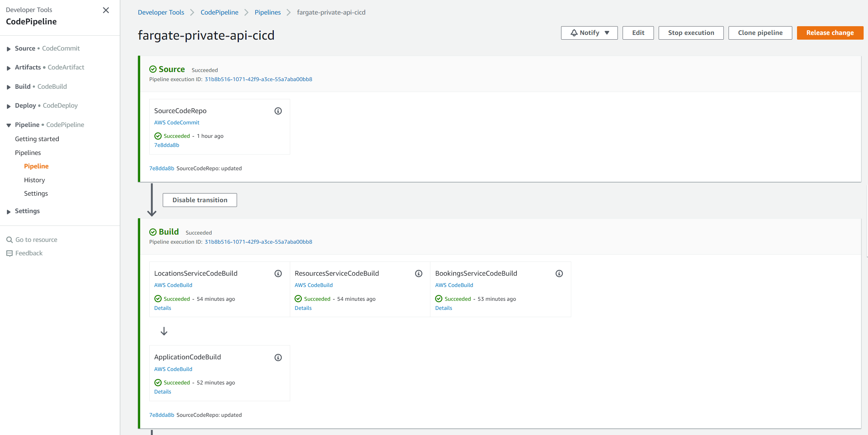Go to Developer Tools breadcrumb
This screenshot has height=435, width=868.
point(161,12)
